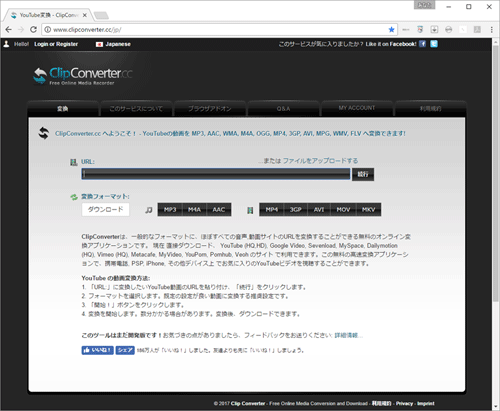The image size is (500, 411).
Task: Select MP3 conversion format
Action: pyautogui.click(x=170, y=210)
